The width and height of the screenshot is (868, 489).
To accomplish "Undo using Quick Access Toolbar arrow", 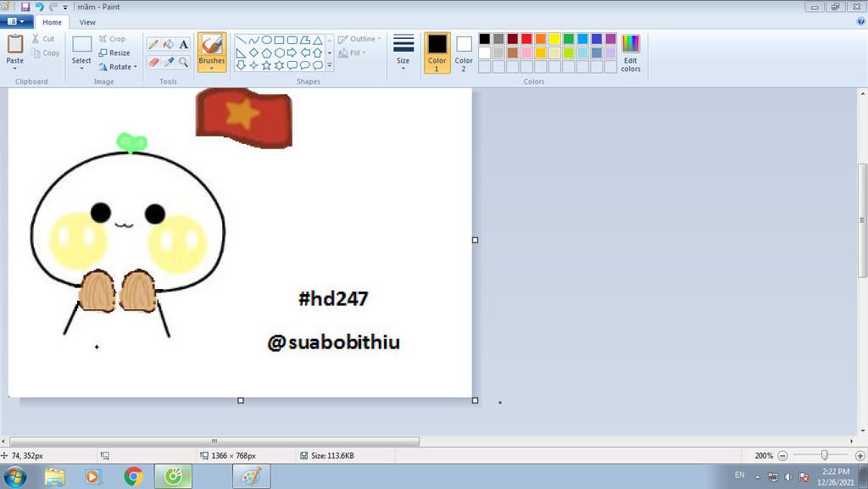I will tap(39, 7).
